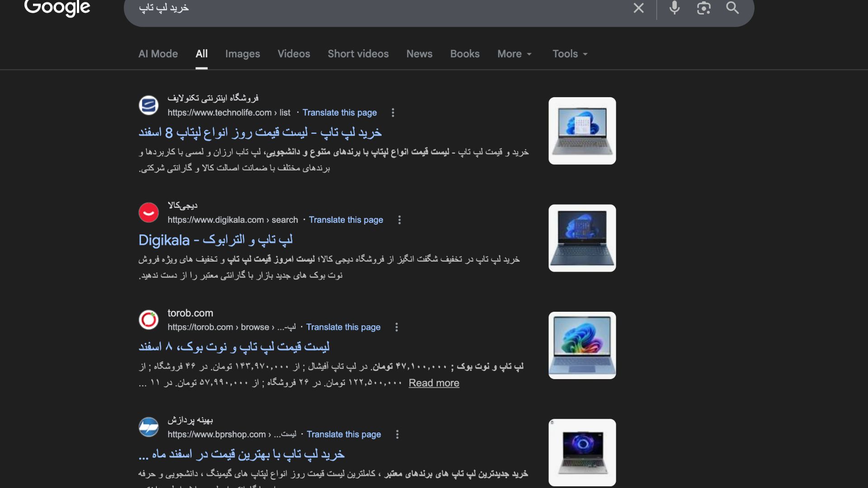Switch to the Images tab
The width and height of the screenshot is (868, 488).
242,54
